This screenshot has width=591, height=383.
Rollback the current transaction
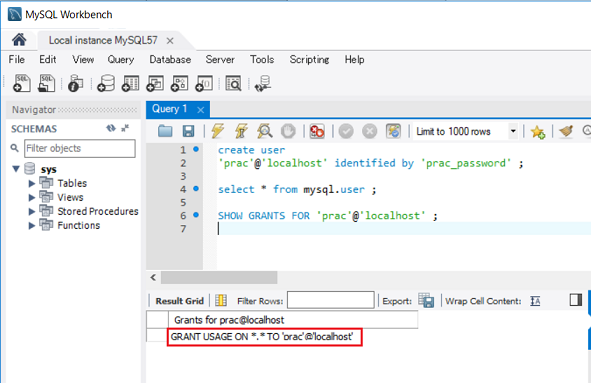point(369,131)
